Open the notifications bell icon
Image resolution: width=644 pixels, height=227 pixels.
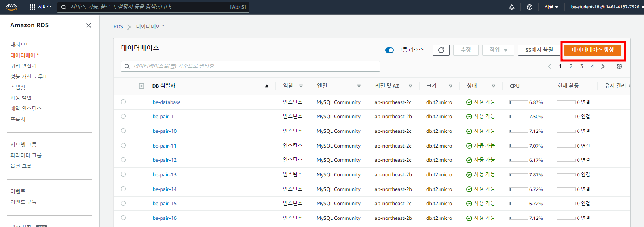coord(512,7)
